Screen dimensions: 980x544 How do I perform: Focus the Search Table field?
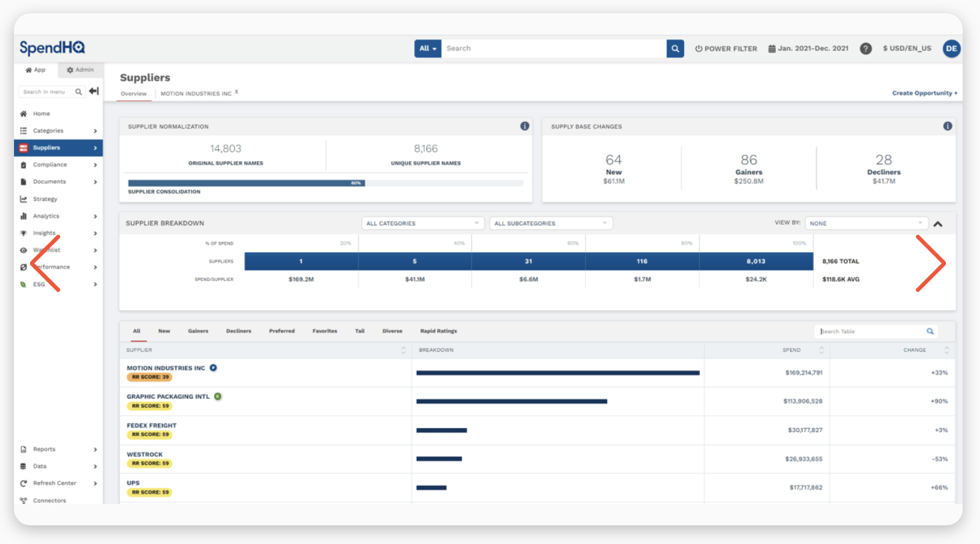click(x=870, y=331)
